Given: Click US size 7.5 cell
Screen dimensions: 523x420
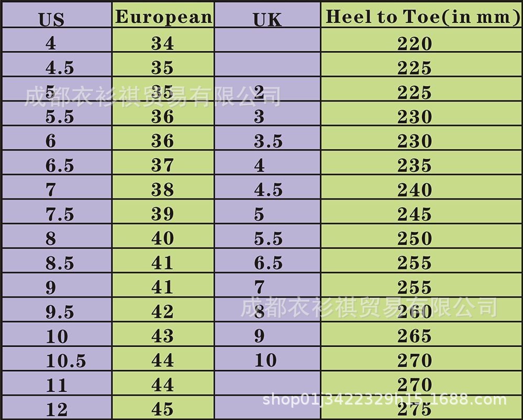Looking at the screenshot, I should (60, 214).
